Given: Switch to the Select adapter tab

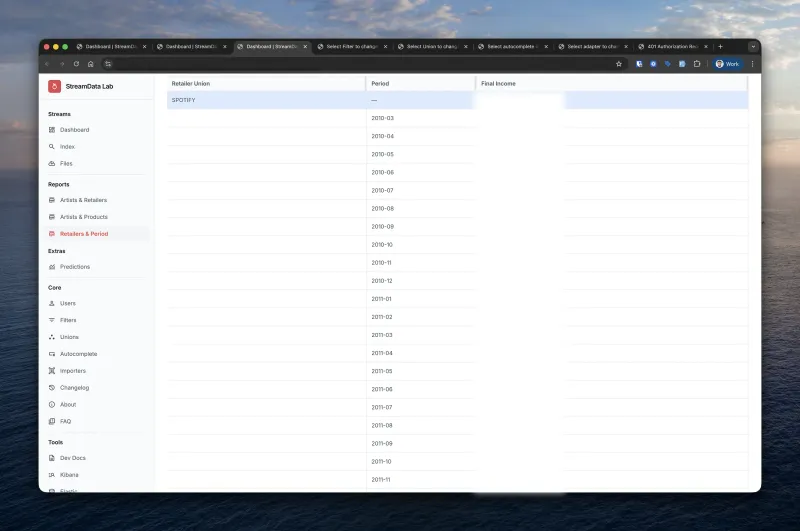Looking at the screenshot, I should [x=593, y=46].
